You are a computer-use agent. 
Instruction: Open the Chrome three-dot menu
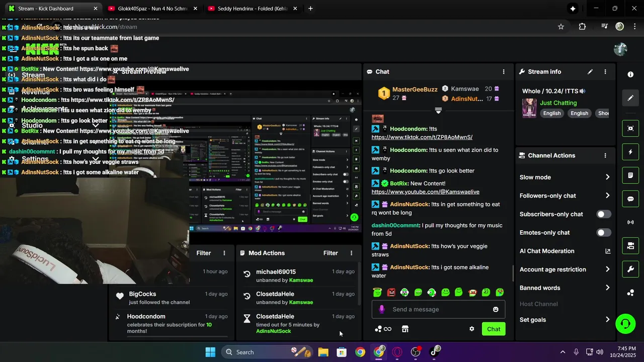click(x=634, y=27)
